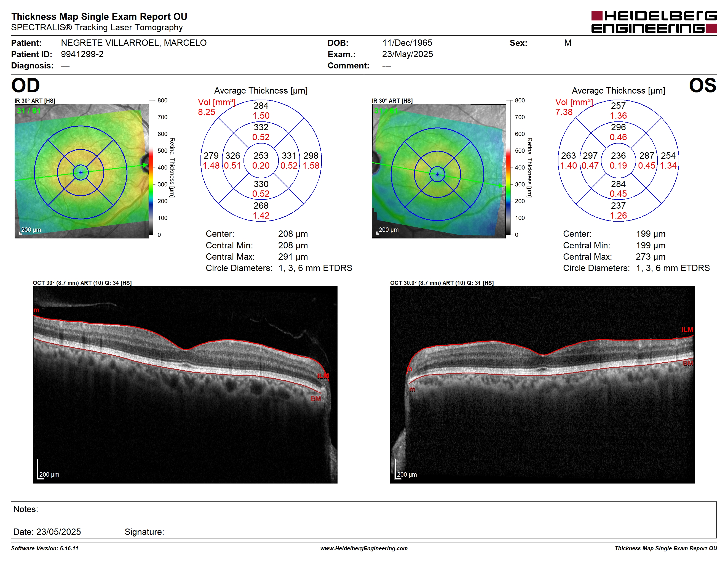
Task: Click OD inner superior thickness 332
Action: coord(261,128)
